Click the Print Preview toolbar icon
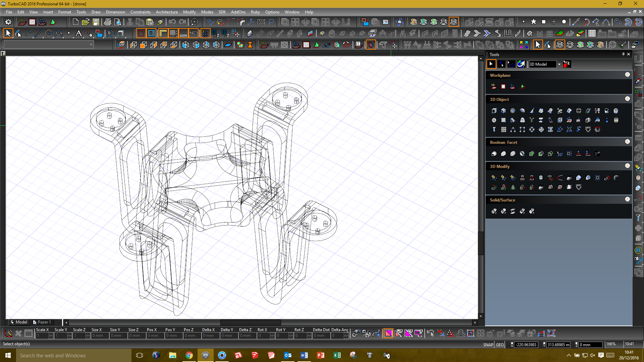Screen dimensions: 644x362 pos(118,22)
